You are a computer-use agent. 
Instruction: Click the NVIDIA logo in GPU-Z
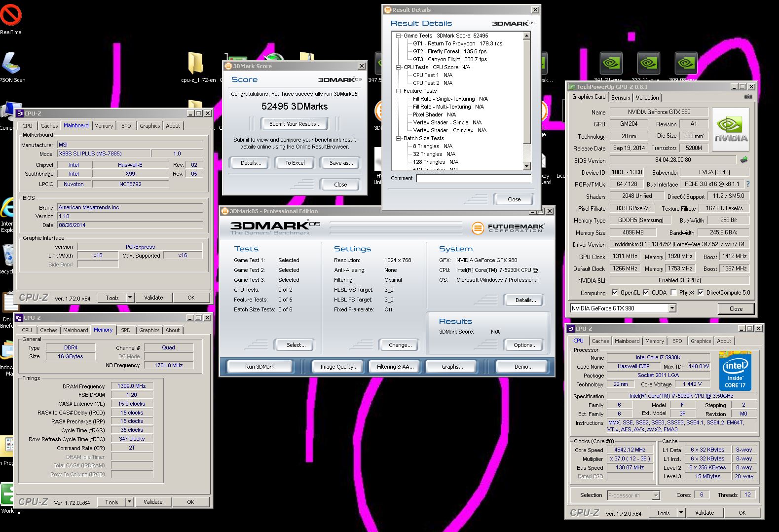[730, 129]
